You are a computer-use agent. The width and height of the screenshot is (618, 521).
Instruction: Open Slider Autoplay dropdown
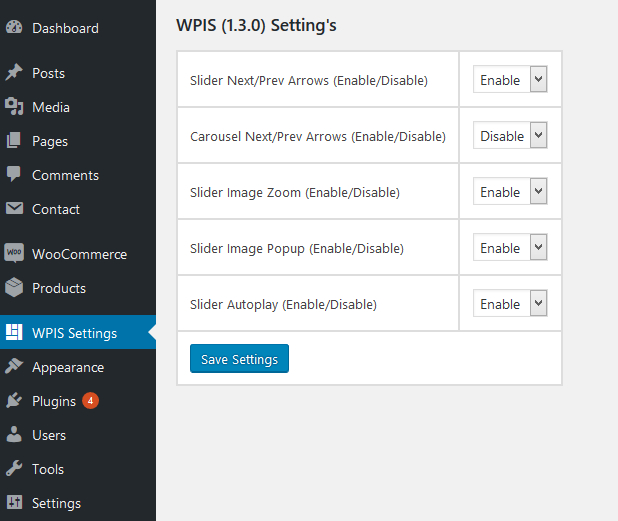pyautogui.click(x=510, y=303)
